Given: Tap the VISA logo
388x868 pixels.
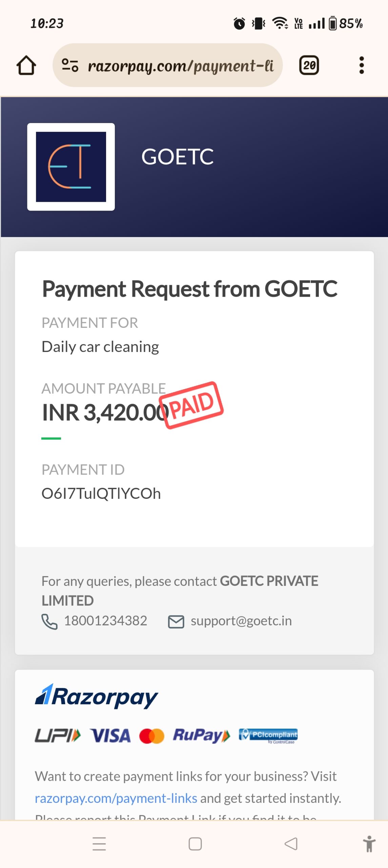Looking at the screenshot, I should pos(110,736).
